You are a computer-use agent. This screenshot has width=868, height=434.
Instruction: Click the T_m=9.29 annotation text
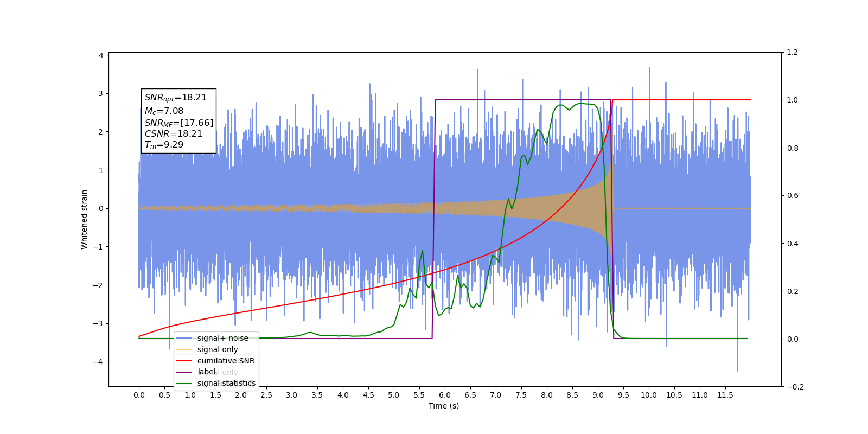pyautogui.click(x=164, y=145)
